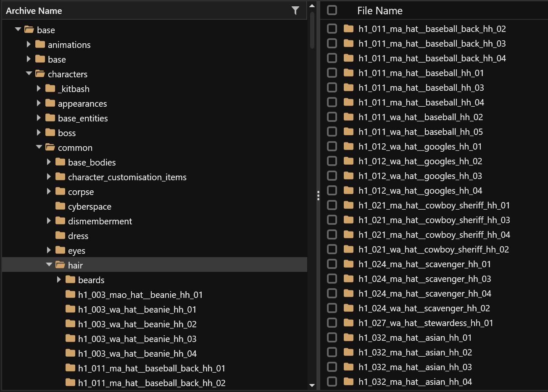548x392 pixels.
Task: Click the dress folder icon in tree
Action: pyautogui.click(x=61, y=236)
